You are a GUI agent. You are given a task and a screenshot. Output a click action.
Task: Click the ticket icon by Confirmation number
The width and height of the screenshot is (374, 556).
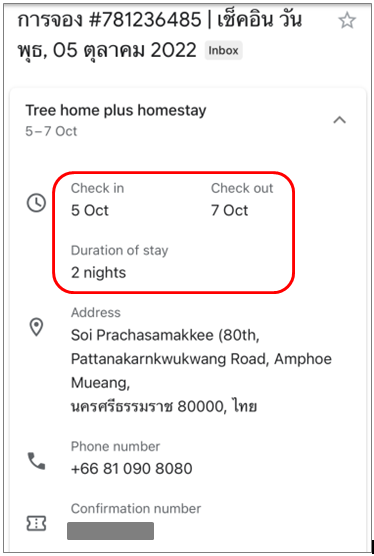pyautogui.click(x=37, y=523)
